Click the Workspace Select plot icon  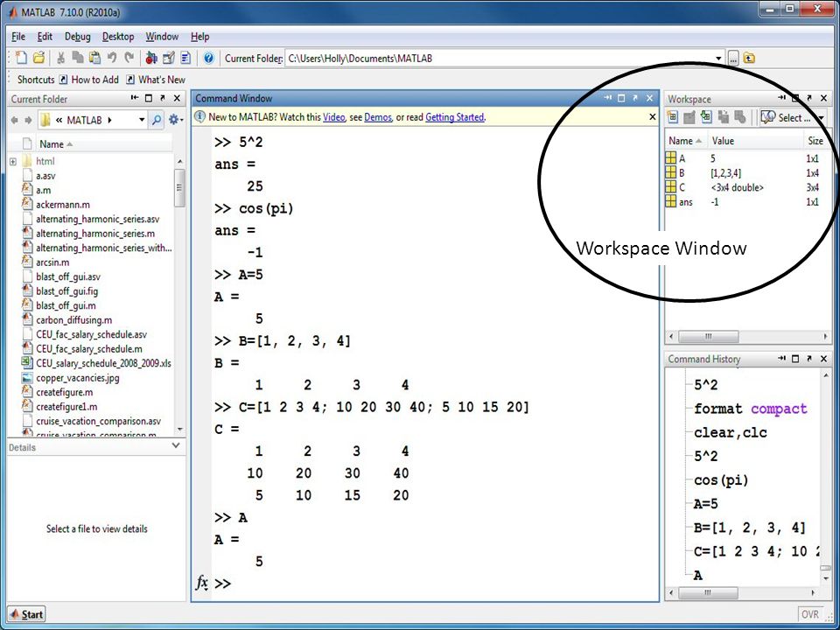coord(767,117)
